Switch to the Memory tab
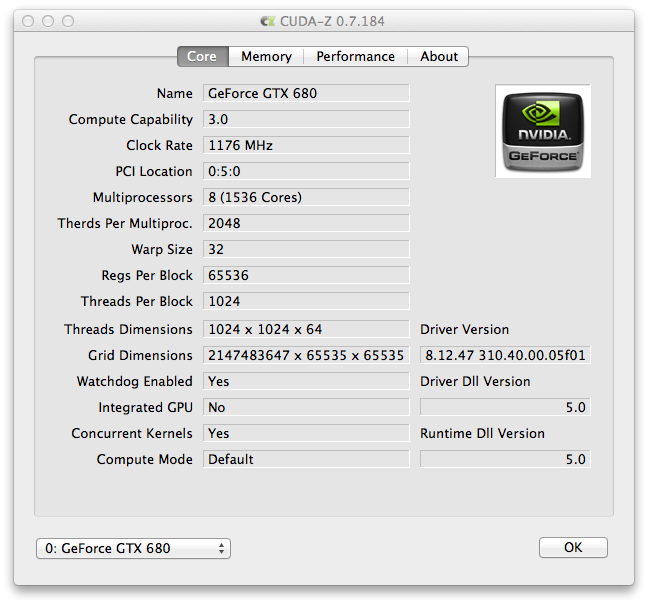648x605 pixels. [266, 57]
